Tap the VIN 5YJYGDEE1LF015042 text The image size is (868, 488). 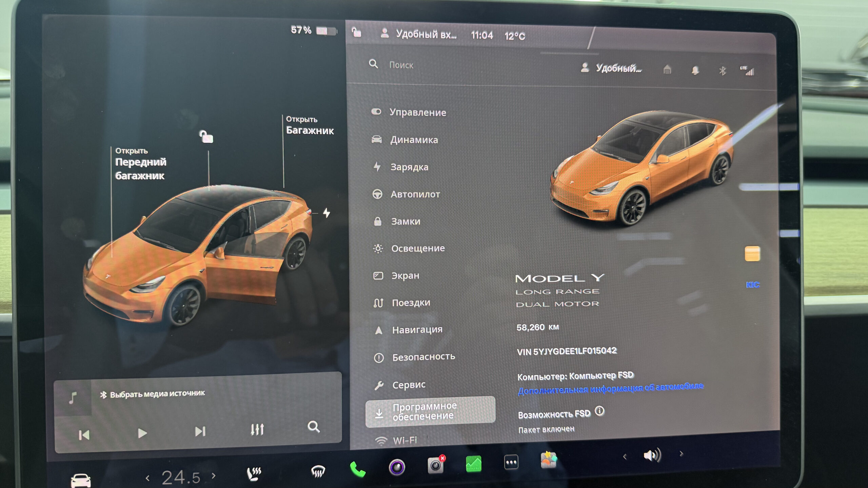point(567,351)
